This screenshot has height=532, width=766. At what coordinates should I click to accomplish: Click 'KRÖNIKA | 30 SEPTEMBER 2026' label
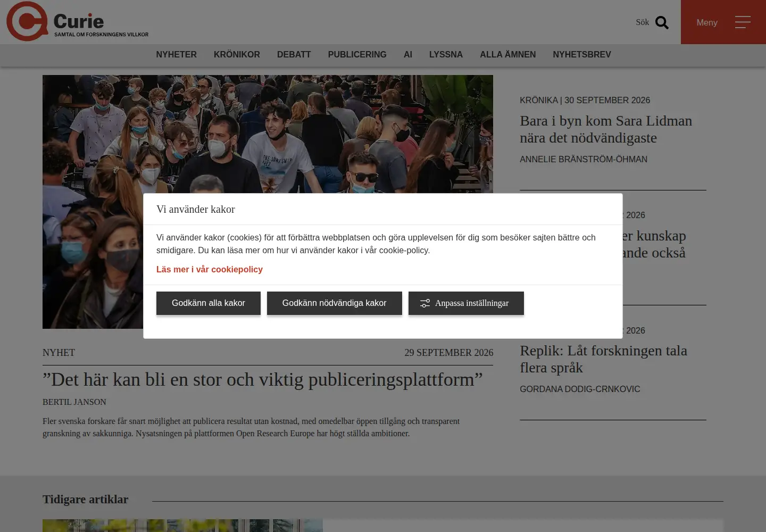585,101
